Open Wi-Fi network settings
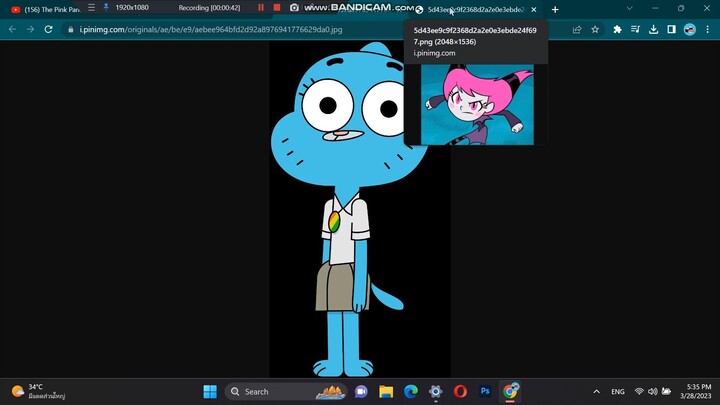This screenshot has height=405, width=720. (x=639, y=392)
